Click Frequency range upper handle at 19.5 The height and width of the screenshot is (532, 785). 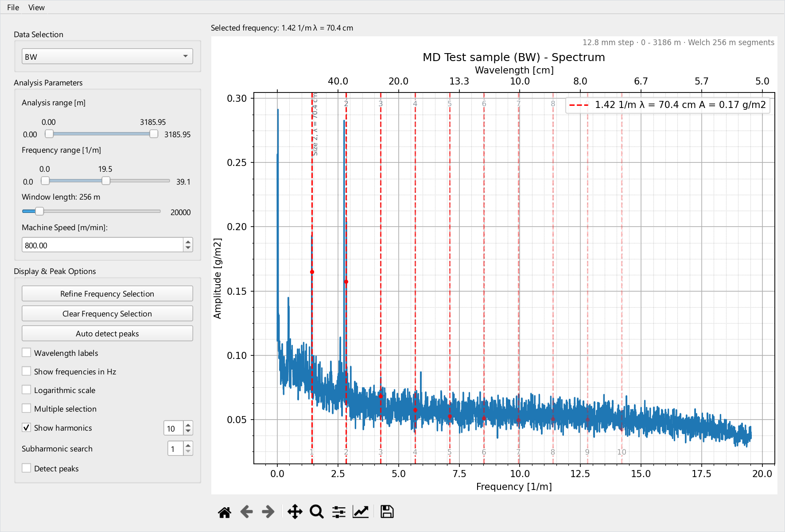point(106,181)
